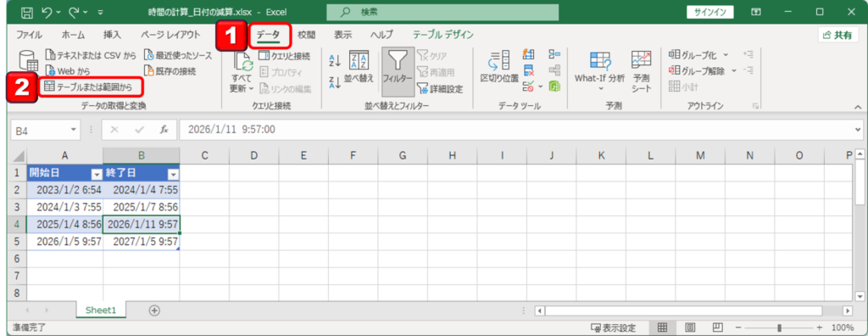The height and width of the screenshot is (336, 868).
Task: Open Customize Quick Access Toolbar dropdown
Action: click(100, 12)
